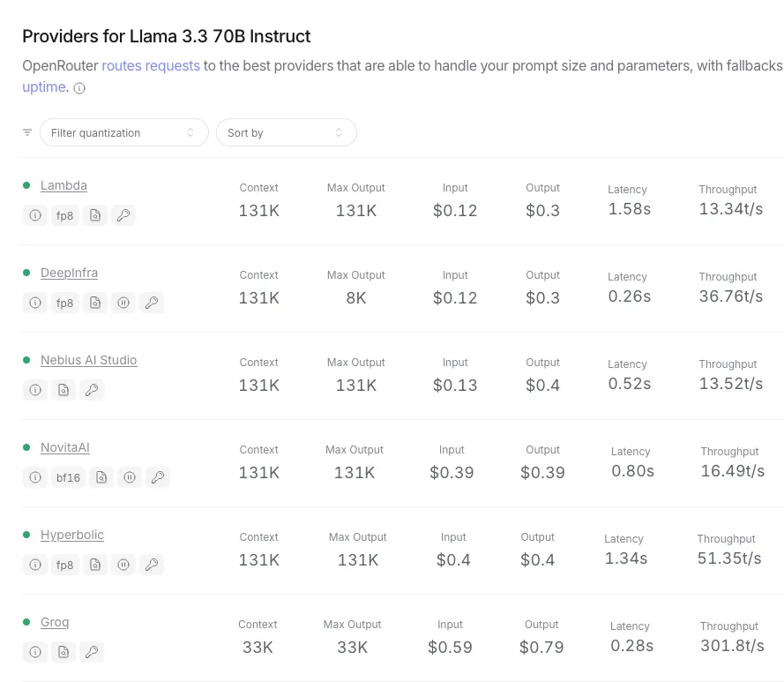The image size is (784, 682).
Task: Click Hyperbolic's throughput value 51.35t/s
Action: pos(729,558)
